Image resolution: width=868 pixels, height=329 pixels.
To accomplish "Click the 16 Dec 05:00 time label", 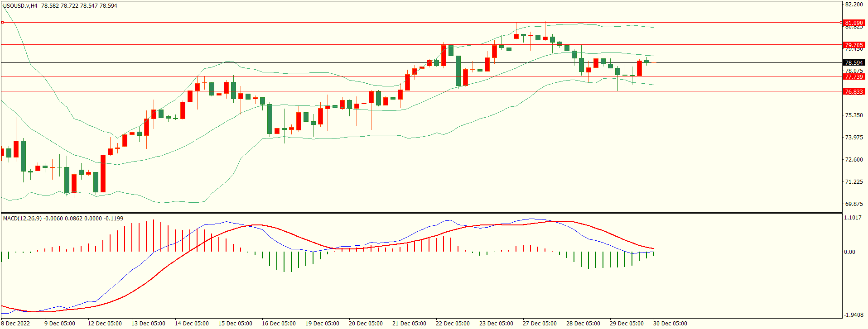I will 279,324.
